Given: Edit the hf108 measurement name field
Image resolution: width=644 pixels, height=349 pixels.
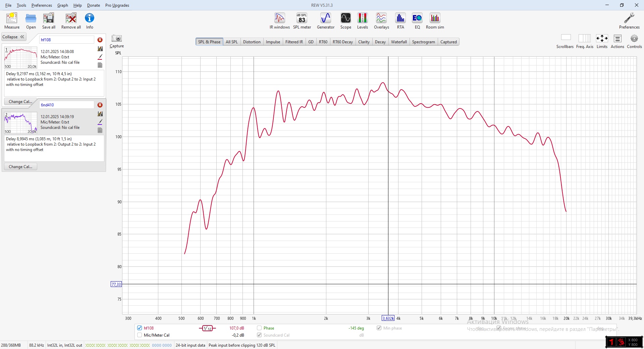Looking at the screenshot, I should click(x=67, y=40).
